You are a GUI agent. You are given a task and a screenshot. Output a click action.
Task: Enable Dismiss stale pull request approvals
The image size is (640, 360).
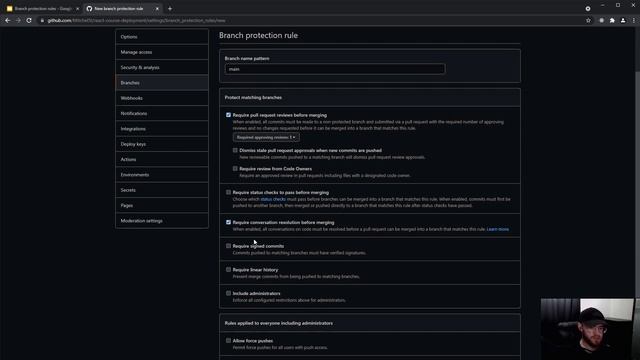coord(235,150)
